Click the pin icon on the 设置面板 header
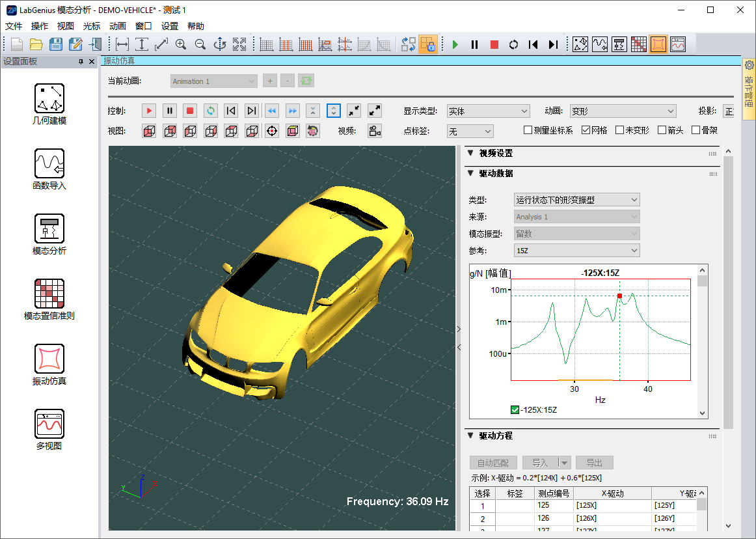 (81, 62)
